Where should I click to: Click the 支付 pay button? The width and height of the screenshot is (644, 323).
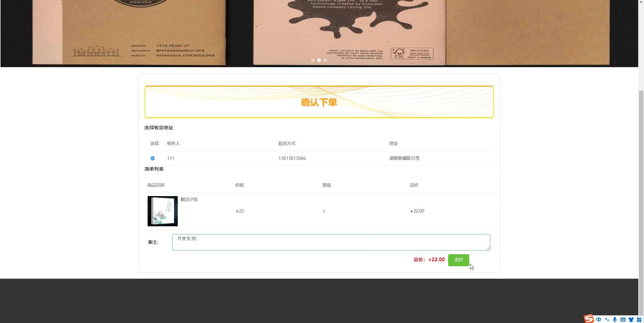click(x=459, y=260)
